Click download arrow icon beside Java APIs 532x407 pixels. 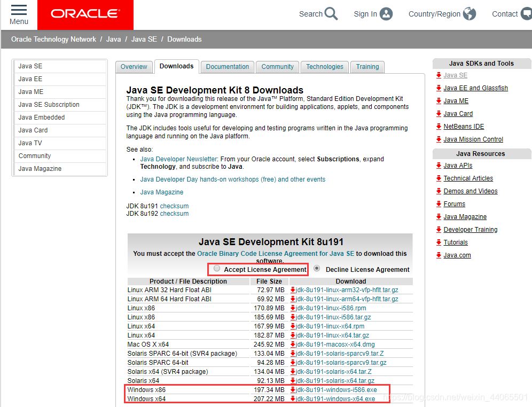pos(439,166)
